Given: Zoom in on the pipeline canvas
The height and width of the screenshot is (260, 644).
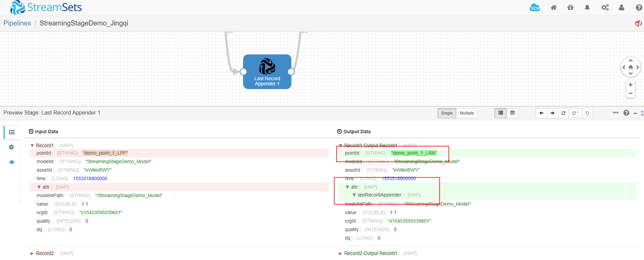Looking at the screenshot, I should point(630,85).
